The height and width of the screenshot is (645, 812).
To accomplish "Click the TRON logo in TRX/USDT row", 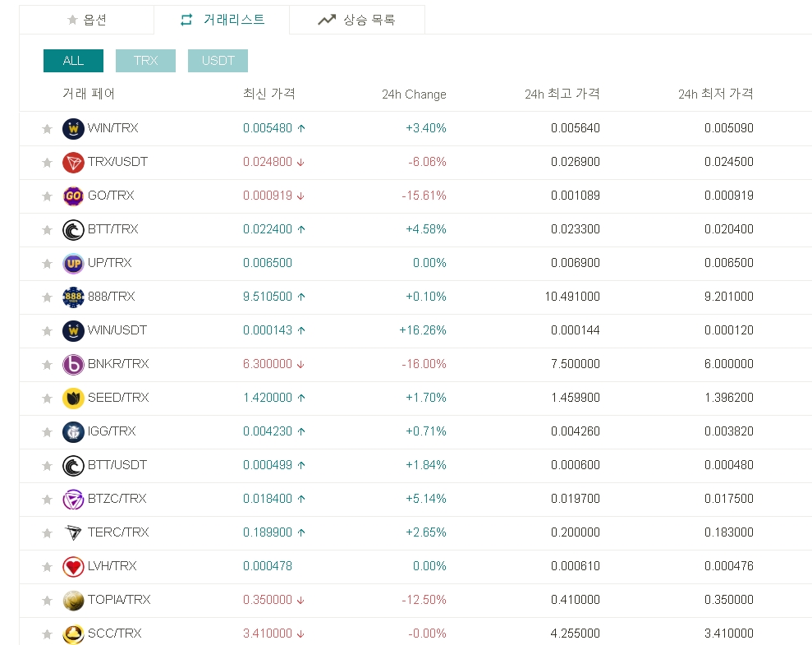I will coord(73,162).
